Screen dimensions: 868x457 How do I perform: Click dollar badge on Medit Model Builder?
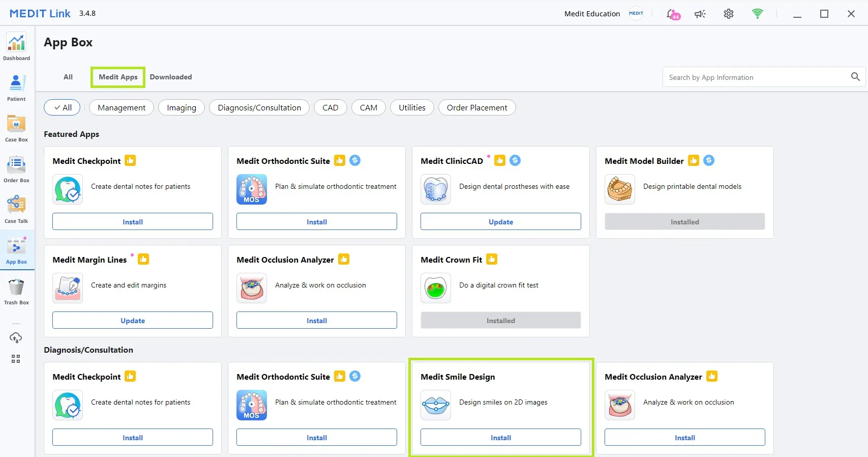point(709,160)
